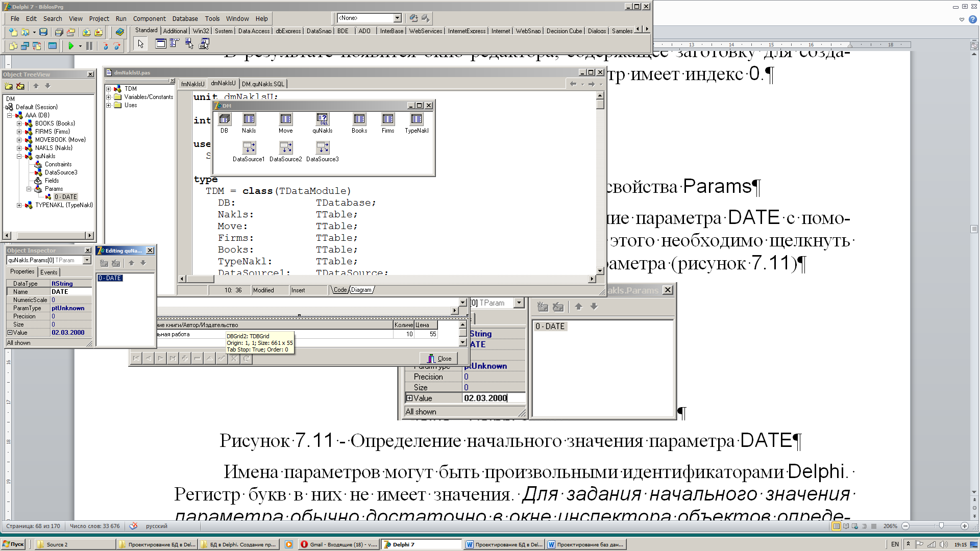Toggle the component palette arrow selector
The width and height of the screenshot is (980, 551).
141,44
